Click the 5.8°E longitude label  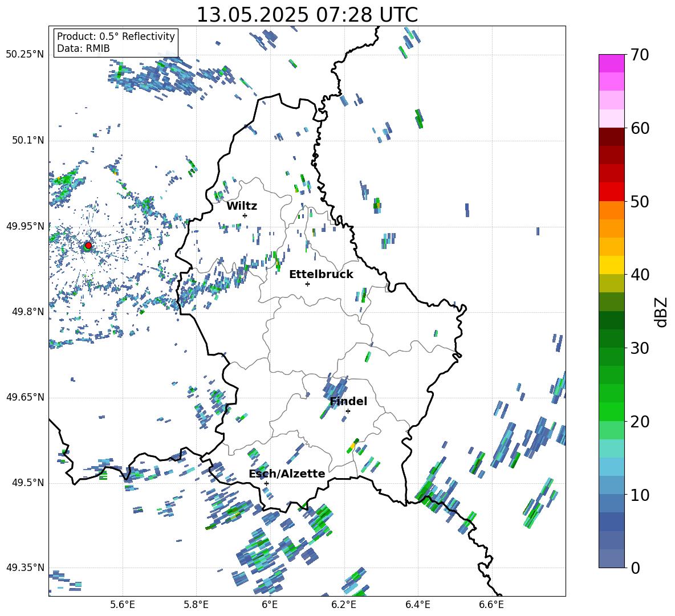(x=196, y=605)
